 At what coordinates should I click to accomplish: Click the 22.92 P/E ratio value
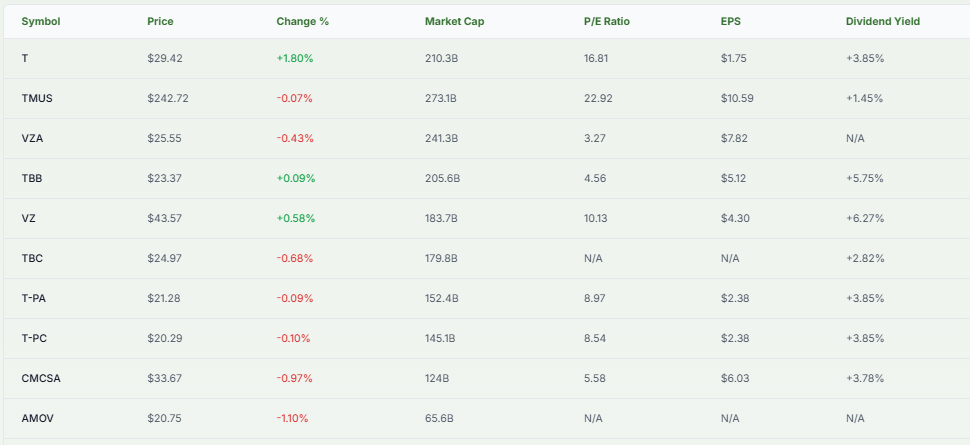[x=598, y=98]
